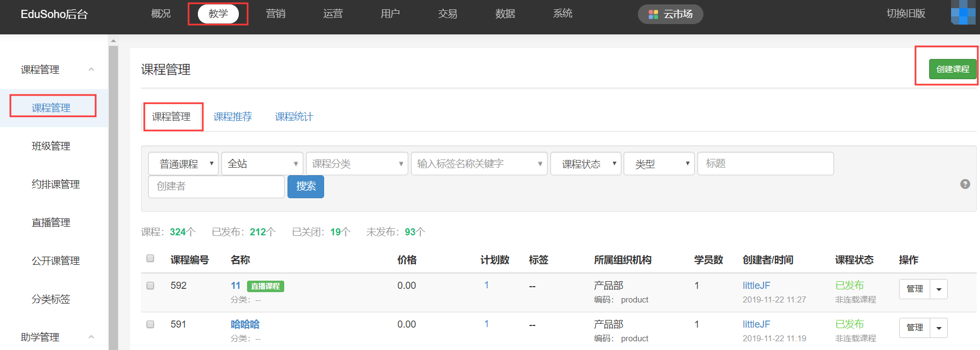This screenshot has height=350, width=980.
Task: Click the help question mark icon
Action: [x=965, y=184]
